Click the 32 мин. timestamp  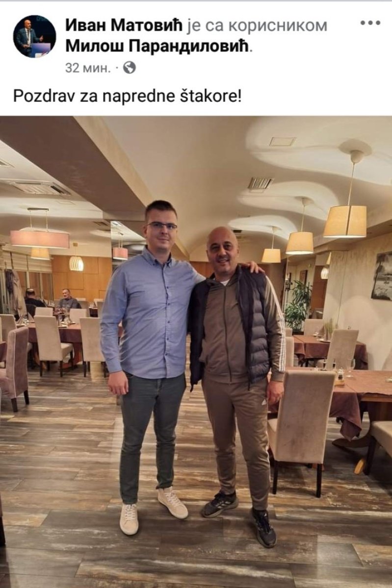coord(88,68)
